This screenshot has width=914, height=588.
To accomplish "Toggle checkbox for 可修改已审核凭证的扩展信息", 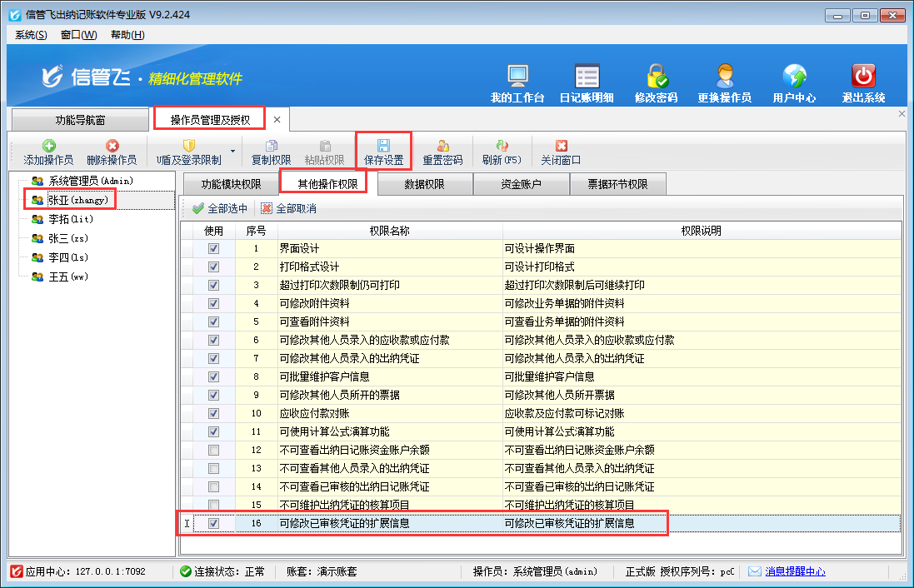I will [214, 524].
